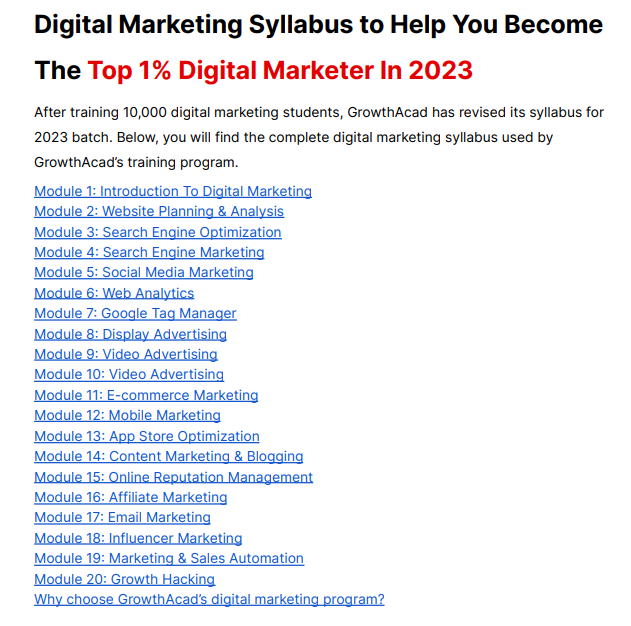The image size is (631, 626).
Task: Open Module 10: Video Advertising link
Action: [129, 375]
